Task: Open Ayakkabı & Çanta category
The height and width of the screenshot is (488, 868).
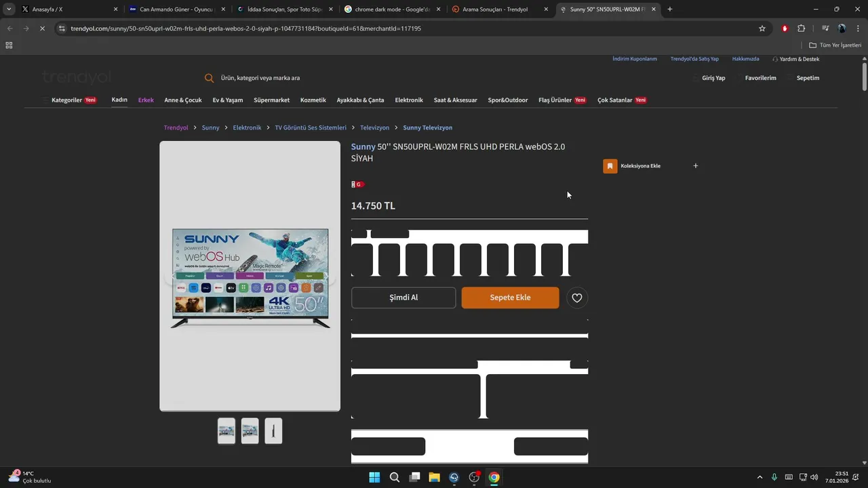Action: coord(360,100)
